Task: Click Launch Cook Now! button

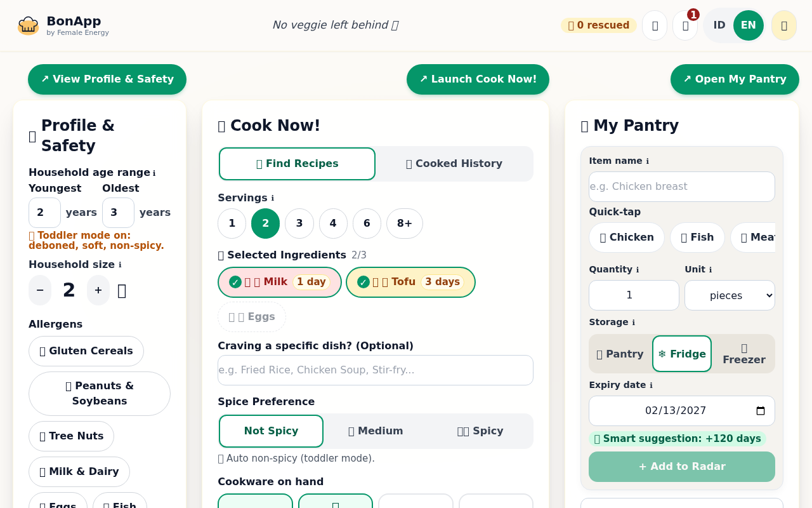Action: pyautogui.click(x=478, y=79)
